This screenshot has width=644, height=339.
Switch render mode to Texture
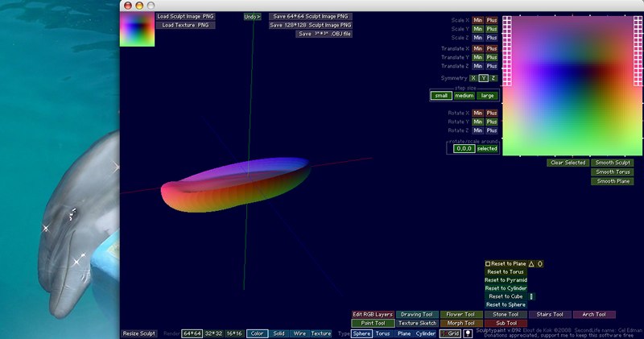[320, 333]
